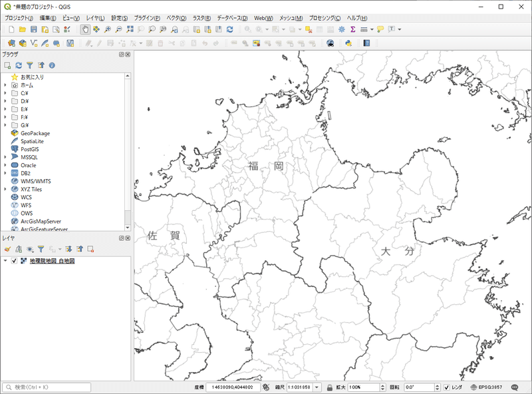Click the MetaSearch globe binoculars icon
This screenshot has width=532, height=394.
330,43
